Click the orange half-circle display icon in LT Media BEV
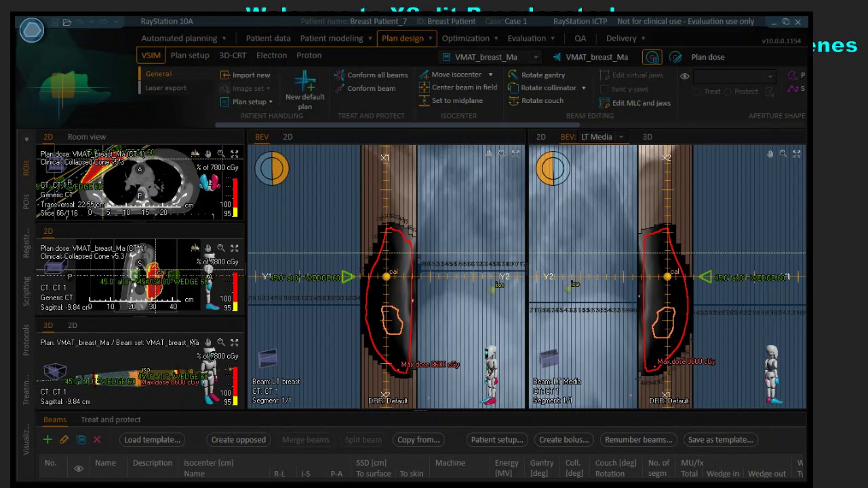This screenshot has height=488, width=868. tap(553, 168)
